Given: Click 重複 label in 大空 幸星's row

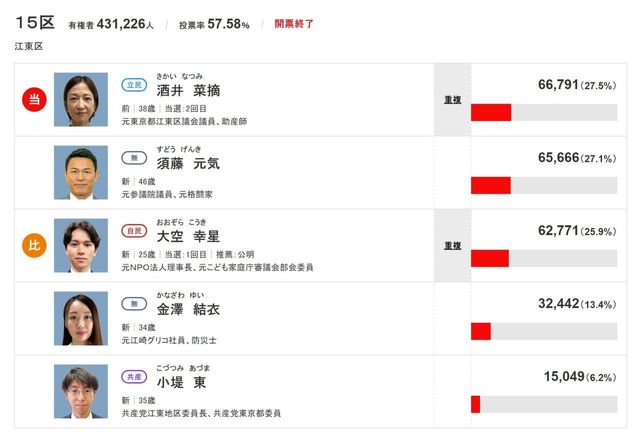Looking at the screenshot, I should [x=451, y=245].
